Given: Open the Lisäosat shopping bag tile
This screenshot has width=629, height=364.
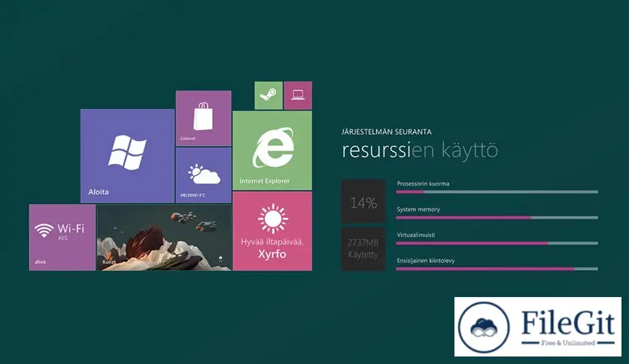Looking at the screenshot, I should [x=203, y=118].
